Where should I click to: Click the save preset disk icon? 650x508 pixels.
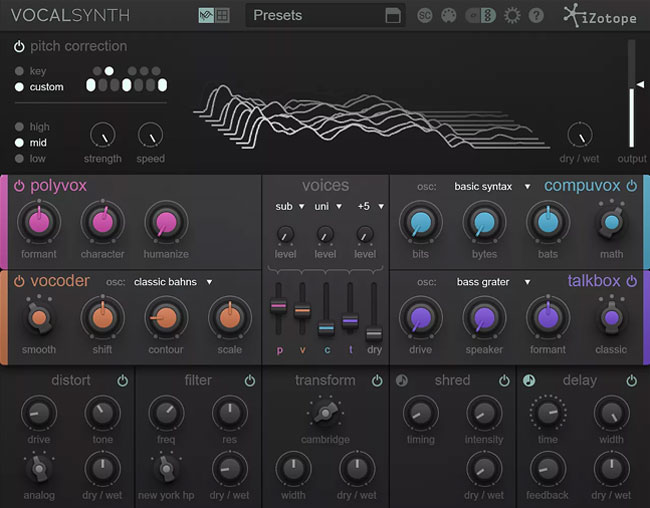(393, 16)
